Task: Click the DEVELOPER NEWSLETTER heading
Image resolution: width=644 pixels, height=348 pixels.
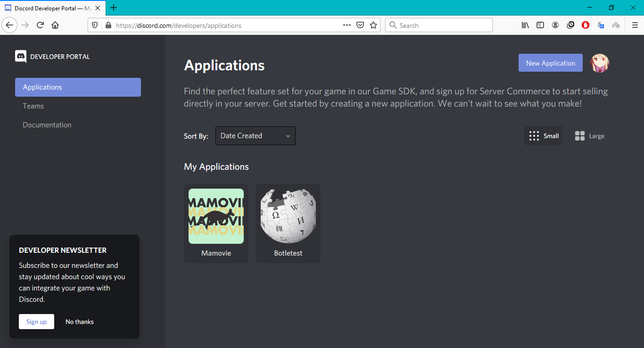Action: click(x=63, y=250)
